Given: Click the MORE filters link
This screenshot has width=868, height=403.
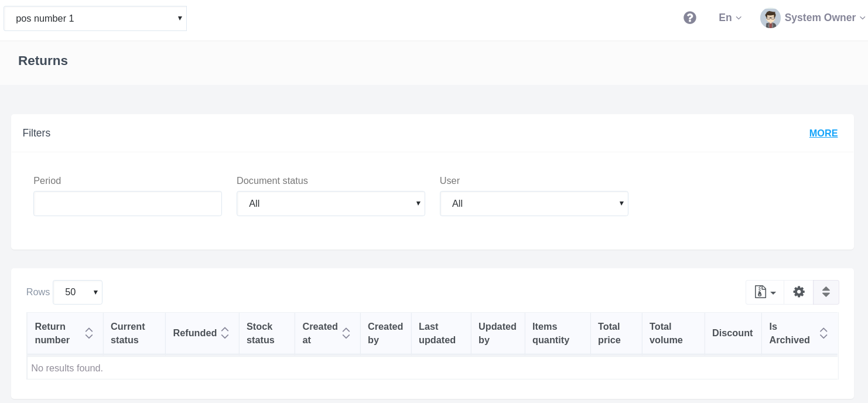Looking at the screenshot, I should pyautogui.click(x=823, y=133).
